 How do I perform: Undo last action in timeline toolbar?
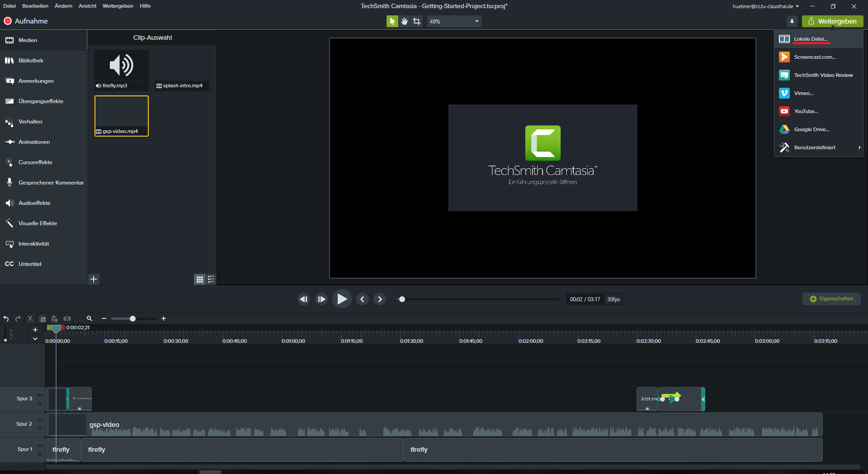[6, 319]
